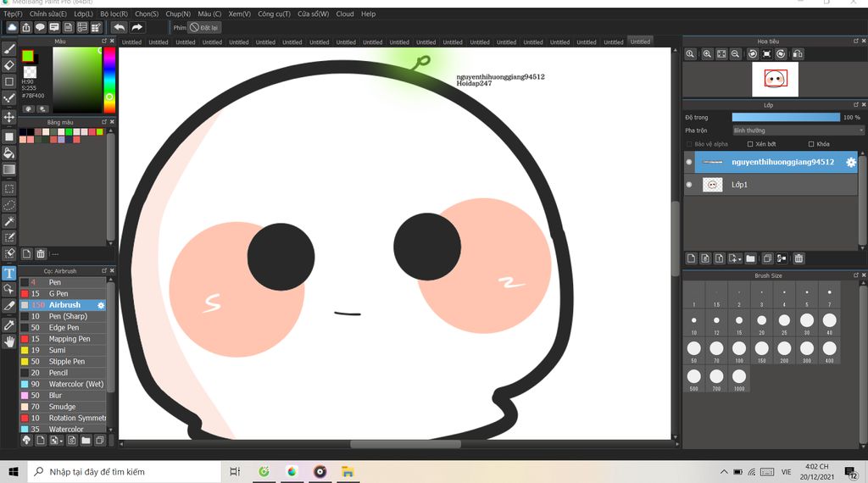Adjust the Độ trong opacity slider
This screenshot has width=868, height=483.
click(x=786, y=117)
